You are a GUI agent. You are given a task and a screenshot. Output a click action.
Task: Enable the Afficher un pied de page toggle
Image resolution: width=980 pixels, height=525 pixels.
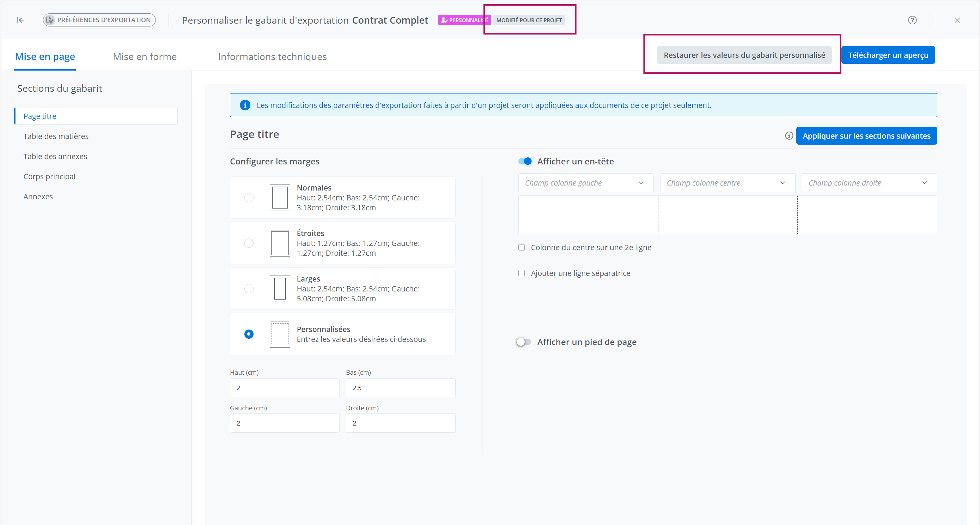(x=523, y=342)
